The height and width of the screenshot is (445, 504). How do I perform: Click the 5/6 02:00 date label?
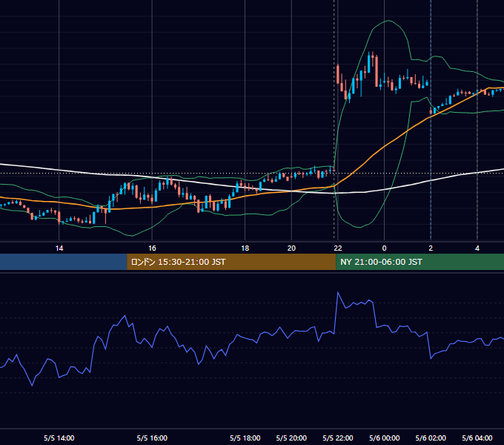tap(431, 438)
